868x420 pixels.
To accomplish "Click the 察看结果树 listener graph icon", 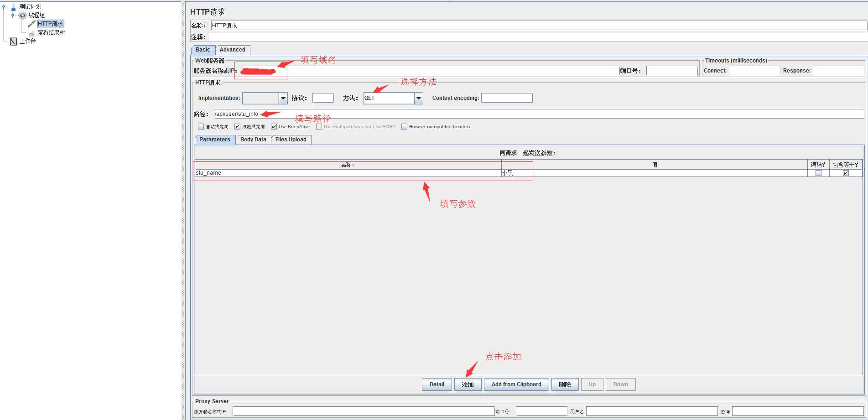I will [31, 33].
